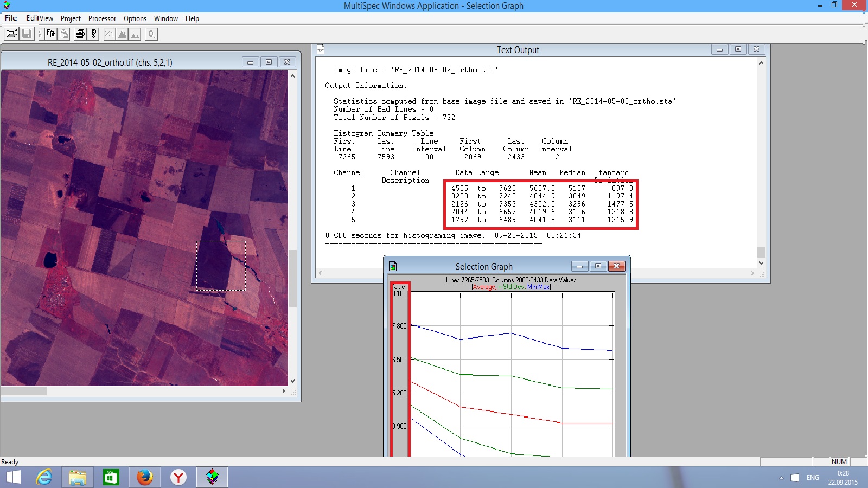This screenshot has height=488, width=868.
Task: Click the image window vertical scrollbar thumb
Action: (x=292, y=278)
